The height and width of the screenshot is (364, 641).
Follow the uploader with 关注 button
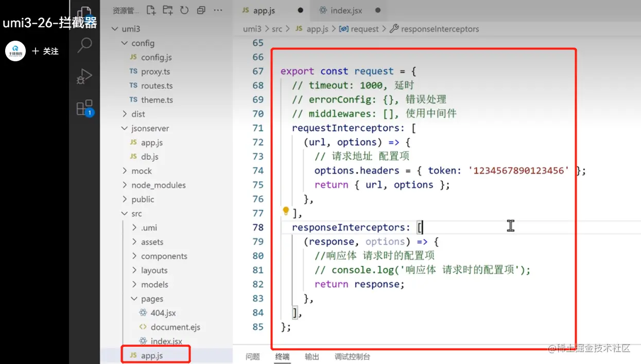pos(46,51)
